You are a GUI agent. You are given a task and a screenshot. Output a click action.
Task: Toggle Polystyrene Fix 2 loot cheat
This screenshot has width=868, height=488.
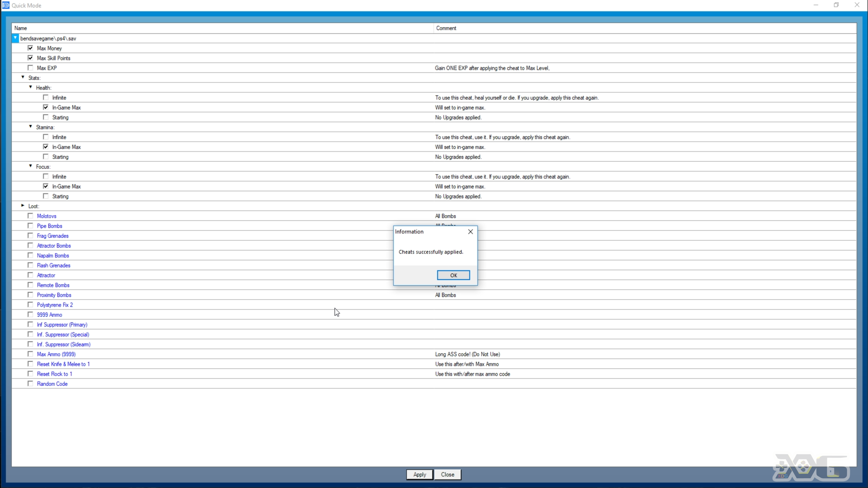[x=31, y=305]
